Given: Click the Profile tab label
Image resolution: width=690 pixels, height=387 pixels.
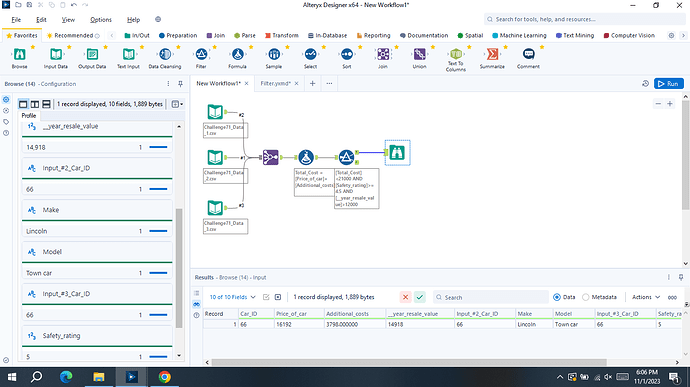Looking at the screenshot, I should (29, 116).
